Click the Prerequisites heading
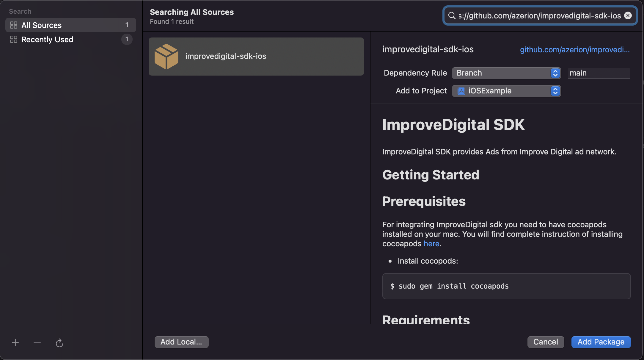The height and width of the screenshot is (360, 644). click(x=424, y=201)
